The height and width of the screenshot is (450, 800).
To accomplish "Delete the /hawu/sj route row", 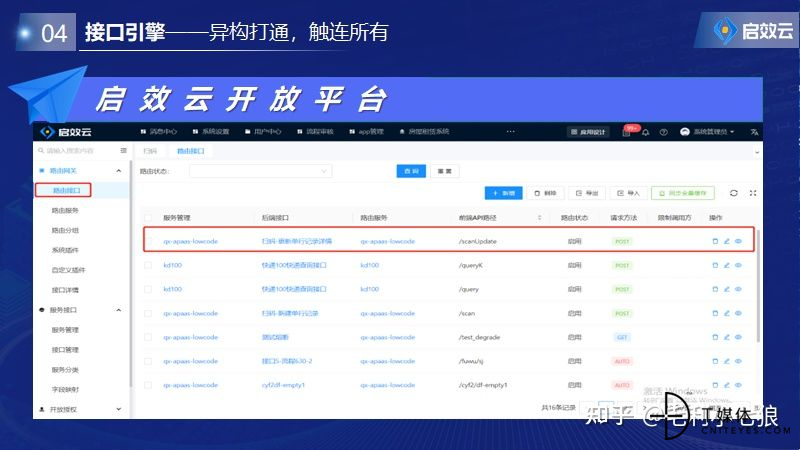I will point(715,361).
